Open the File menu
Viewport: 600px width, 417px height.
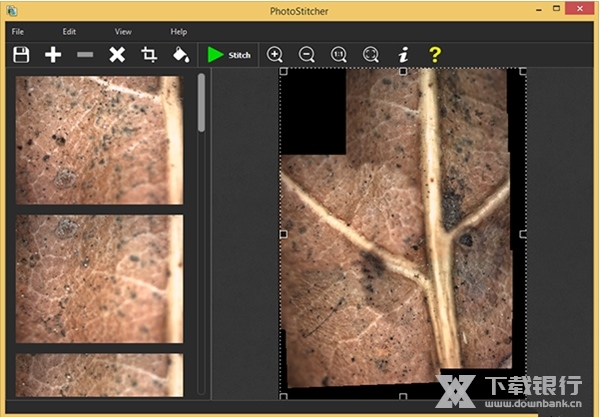pos(18,32)
